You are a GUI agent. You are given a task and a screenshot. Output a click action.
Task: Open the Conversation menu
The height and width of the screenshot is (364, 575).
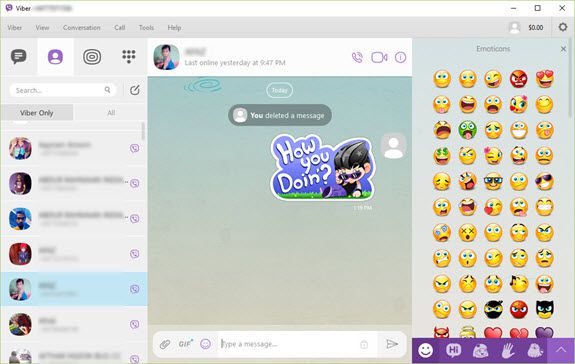coord(81,27)
